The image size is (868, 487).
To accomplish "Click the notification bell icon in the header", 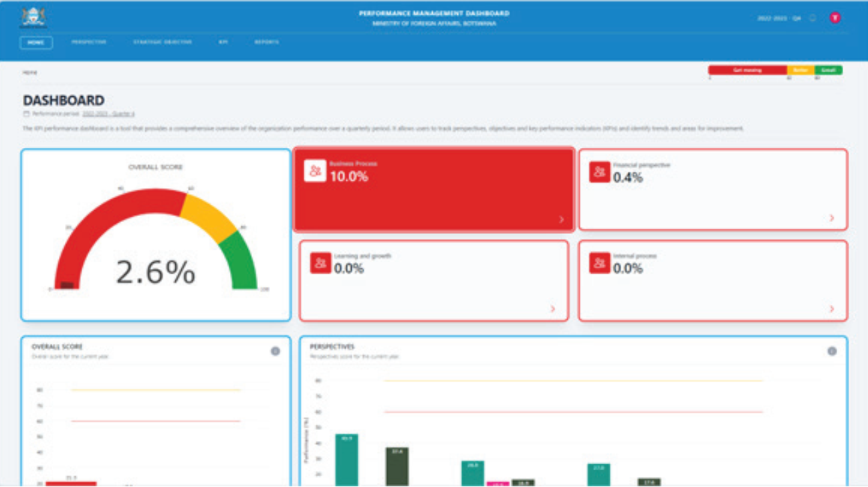I will (813, 18).
